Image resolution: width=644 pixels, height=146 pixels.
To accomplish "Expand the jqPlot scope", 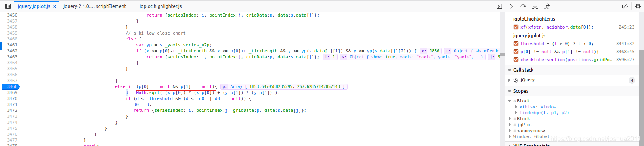I will point(510,125).
